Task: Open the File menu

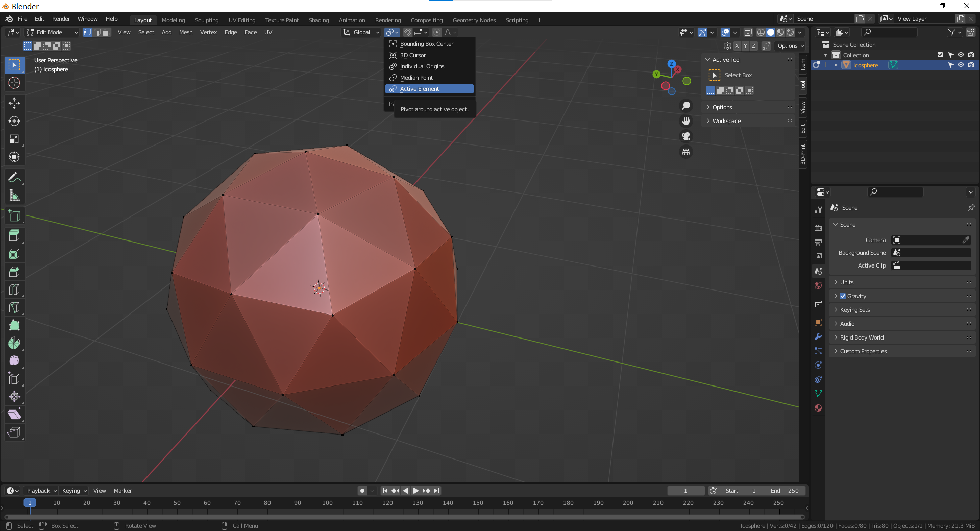Action: [x=22, y=19]
